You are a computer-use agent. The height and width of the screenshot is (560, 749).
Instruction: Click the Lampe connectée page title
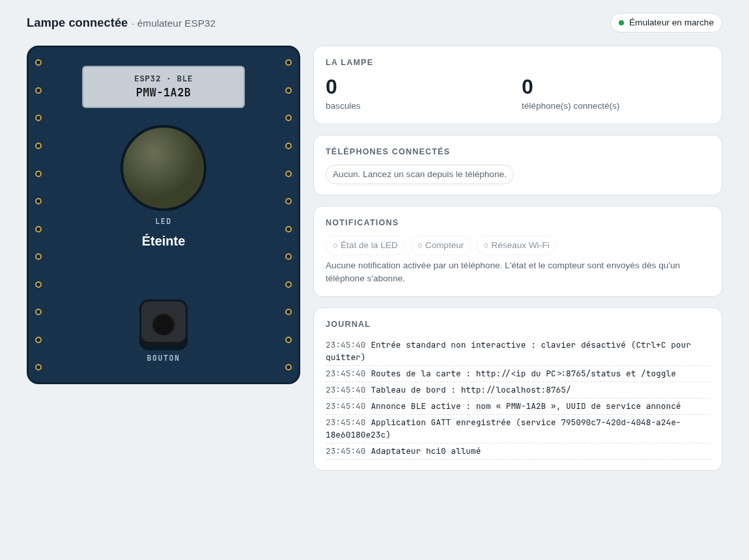click(x=77, y=22)
